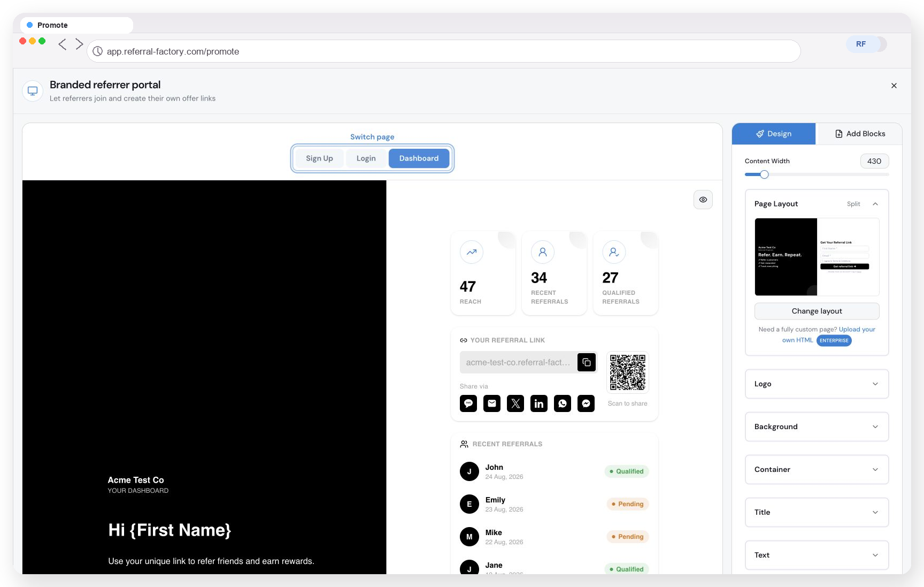This screenshot has height=587, width=924.
Task: Click John's Qualified status badge
Action: pos(627,471)
